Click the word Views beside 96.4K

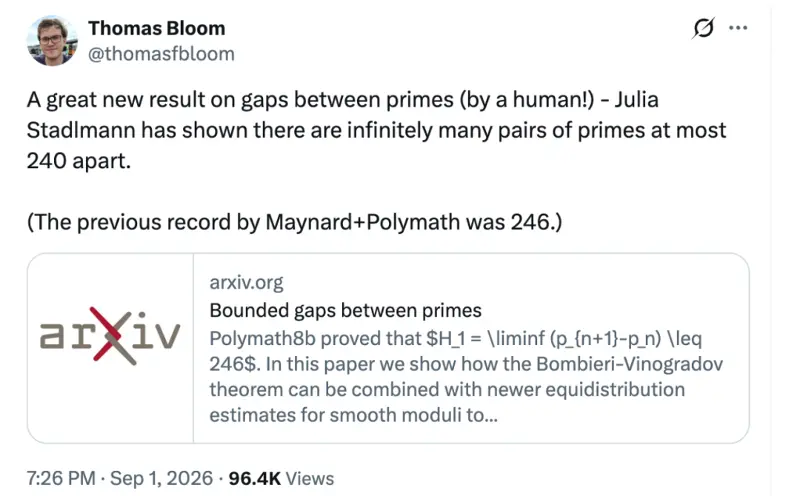pos(310,479)
